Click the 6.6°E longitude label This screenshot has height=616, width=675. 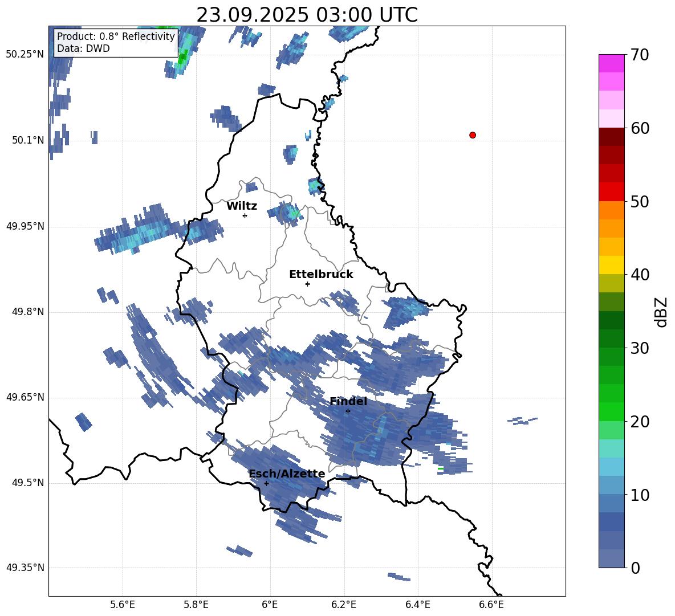[x=491, y=605]
